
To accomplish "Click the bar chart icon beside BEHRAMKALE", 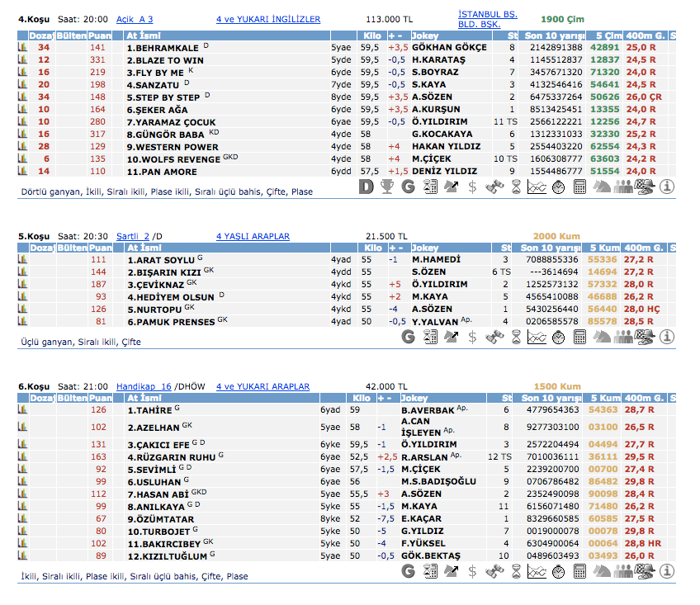I will click(22, 48).
